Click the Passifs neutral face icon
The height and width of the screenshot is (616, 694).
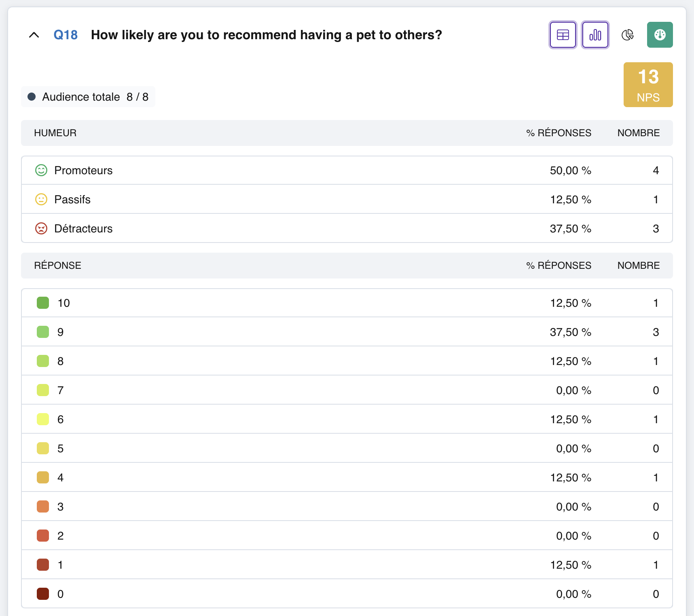[x=41, y=199]
